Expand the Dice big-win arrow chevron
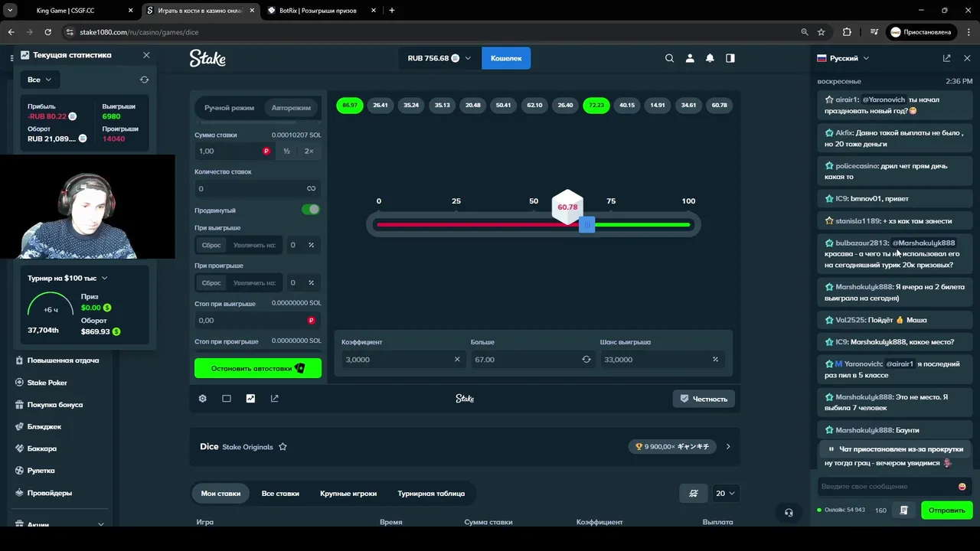 point(727,447)
